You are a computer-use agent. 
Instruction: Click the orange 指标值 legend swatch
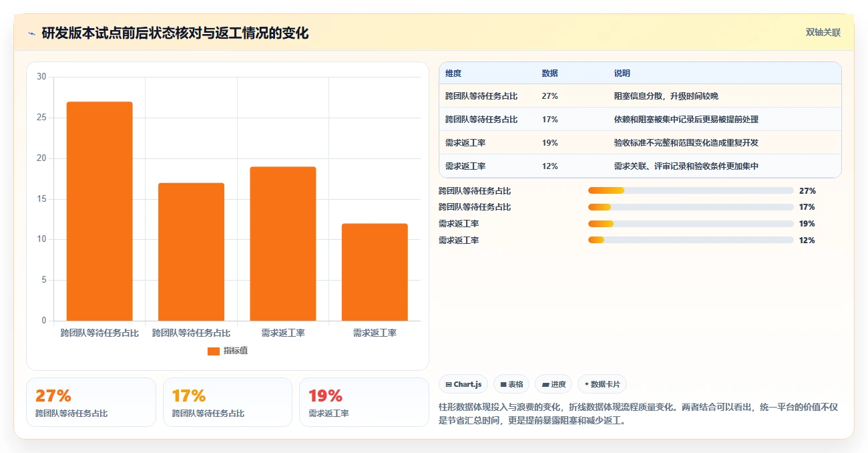click(x=214, y=351)
